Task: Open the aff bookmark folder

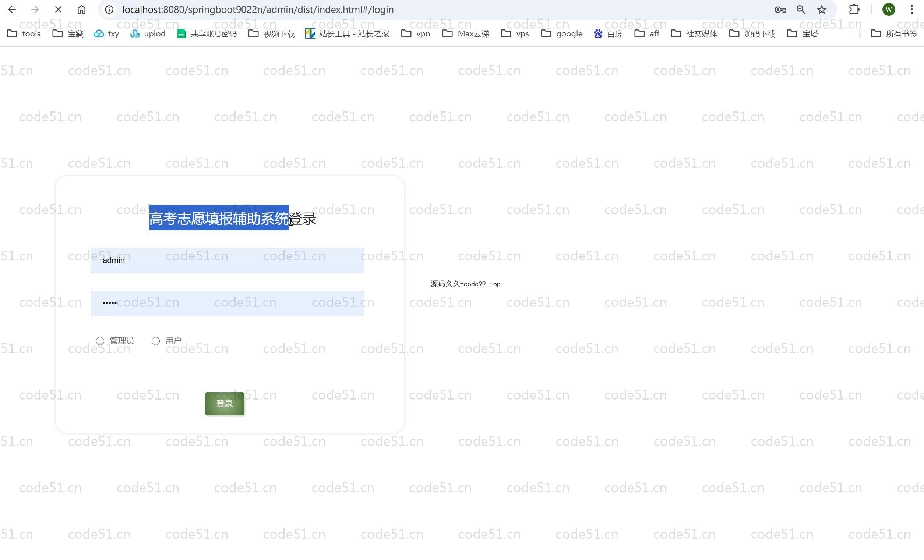Action: click(x=646, y=34)
